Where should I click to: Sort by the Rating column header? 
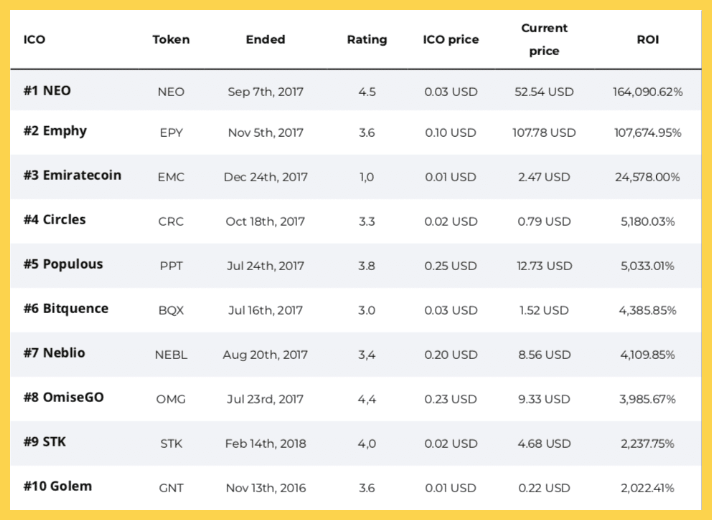tap(367, 40)
